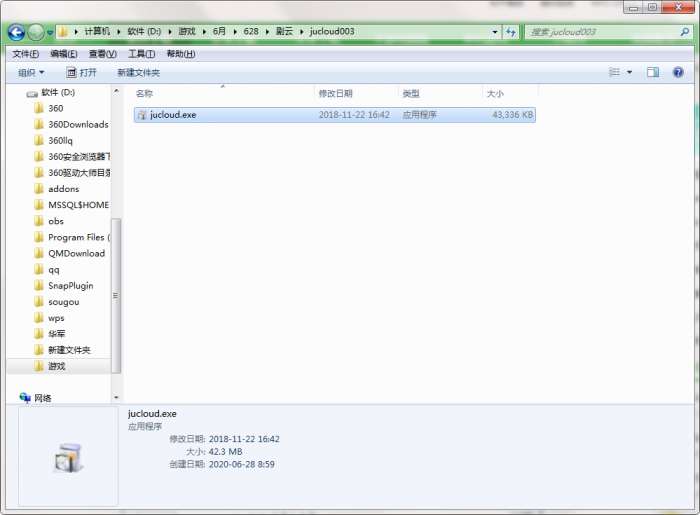
Task: Sort by the 类型 column header
Action: (x=411, y=93)
